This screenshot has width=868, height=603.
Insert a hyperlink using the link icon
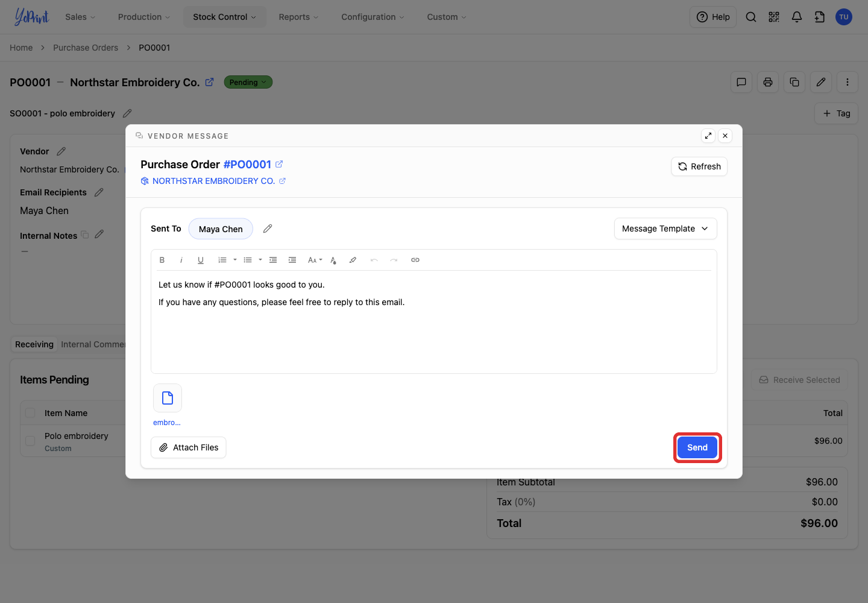pos(415,260)
